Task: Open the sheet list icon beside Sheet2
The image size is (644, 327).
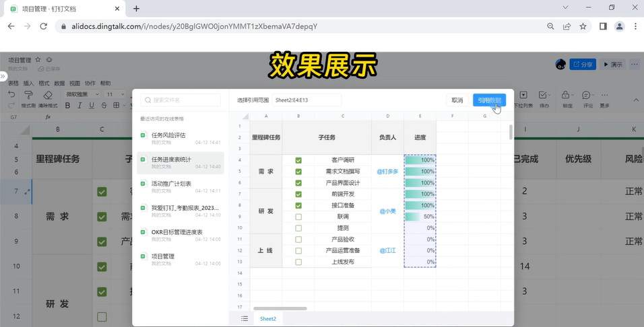Action: tap(245, 318)
